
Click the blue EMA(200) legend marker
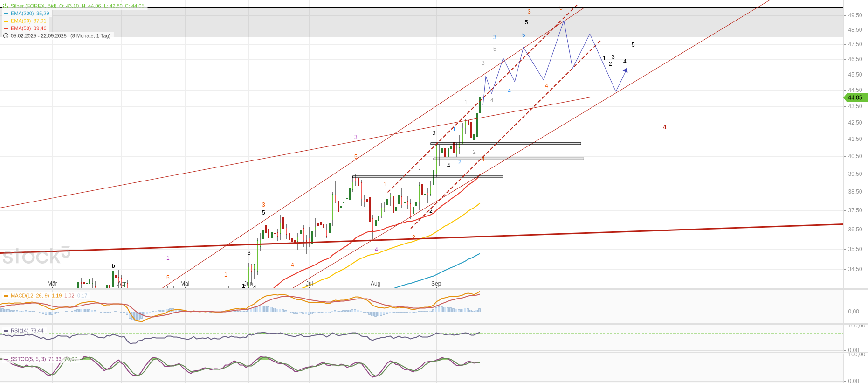pyautogui.click(x=6, y=14)
